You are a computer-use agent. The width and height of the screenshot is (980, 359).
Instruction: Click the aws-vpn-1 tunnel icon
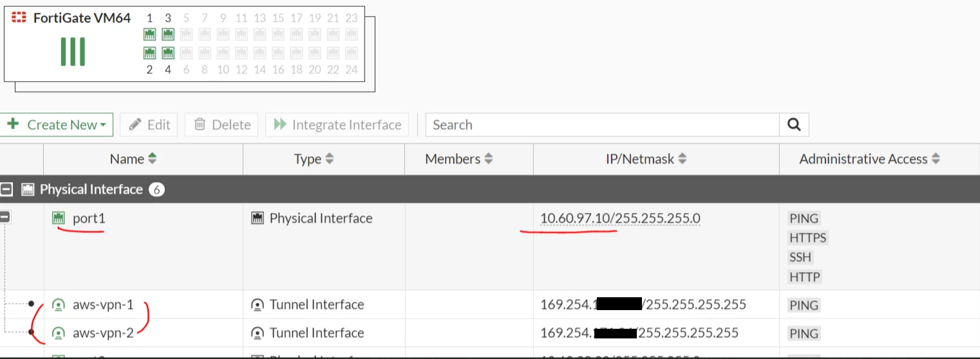pyautogui.click(x=59, y=305)
